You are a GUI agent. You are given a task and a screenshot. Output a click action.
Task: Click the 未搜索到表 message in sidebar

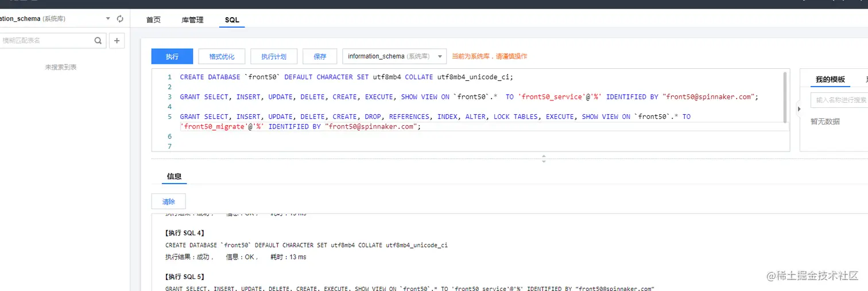(61, 67)
